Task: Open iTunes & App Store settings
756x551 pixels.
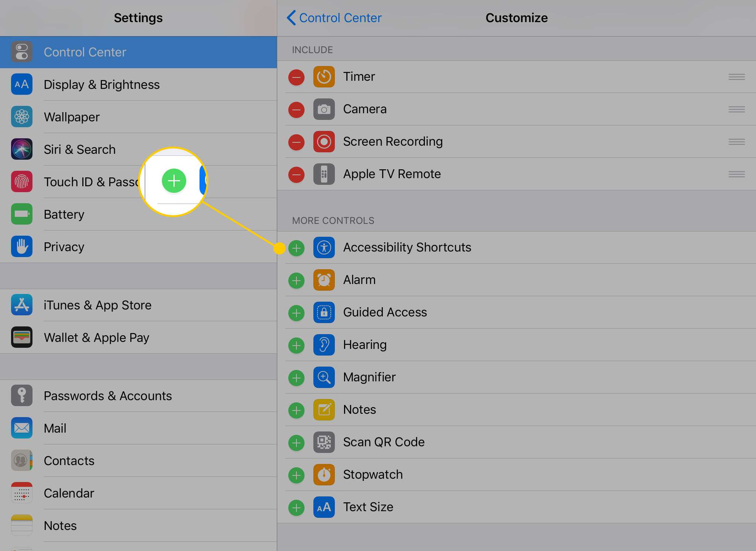Action: (138, 305)
